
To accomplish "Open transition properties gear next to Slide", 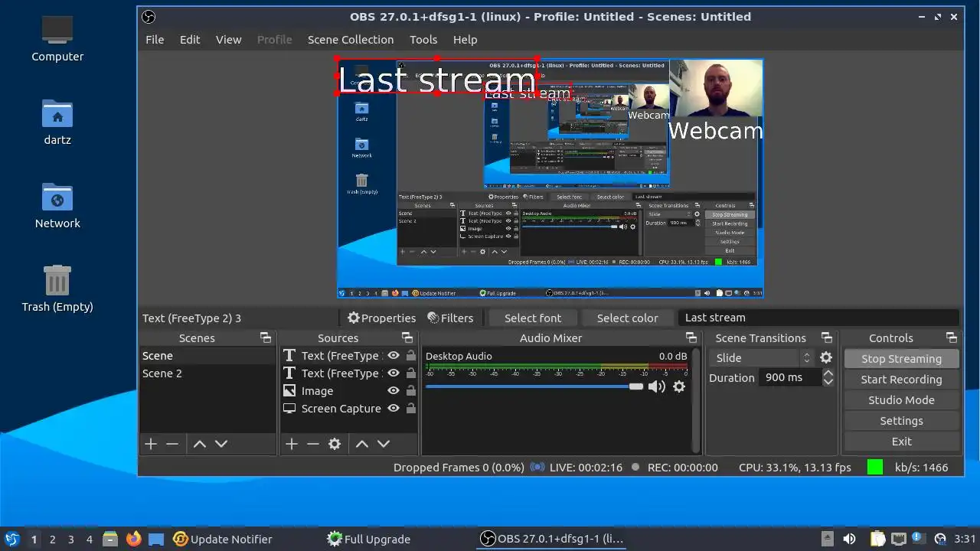I will [x=826, y=357].
